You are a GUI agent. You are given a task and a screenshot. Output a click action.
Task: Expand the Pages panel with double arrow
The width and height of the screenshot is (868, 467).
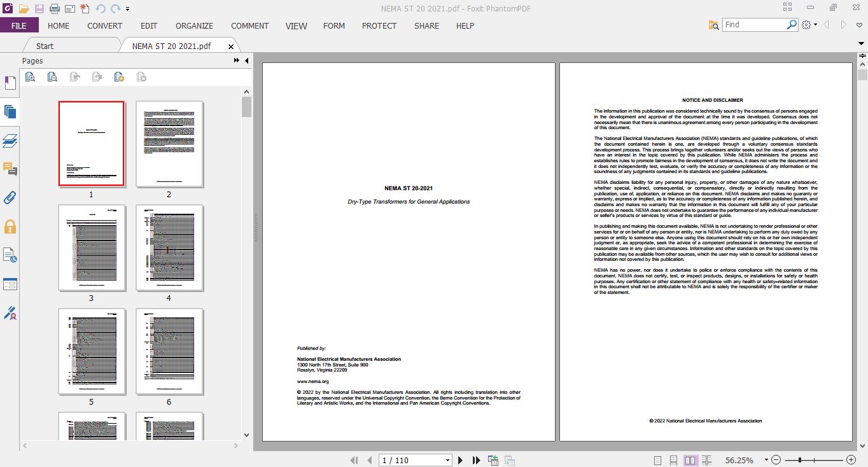pyautogui.click(x=237, y=60)
